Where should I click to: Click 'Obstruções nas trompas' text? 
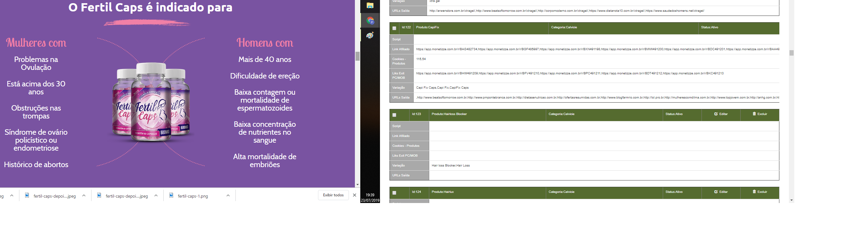36,112
